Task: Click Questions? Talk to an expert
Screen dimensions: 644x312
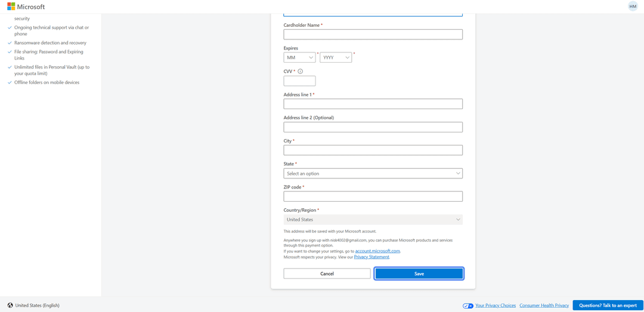Action: 608,305
